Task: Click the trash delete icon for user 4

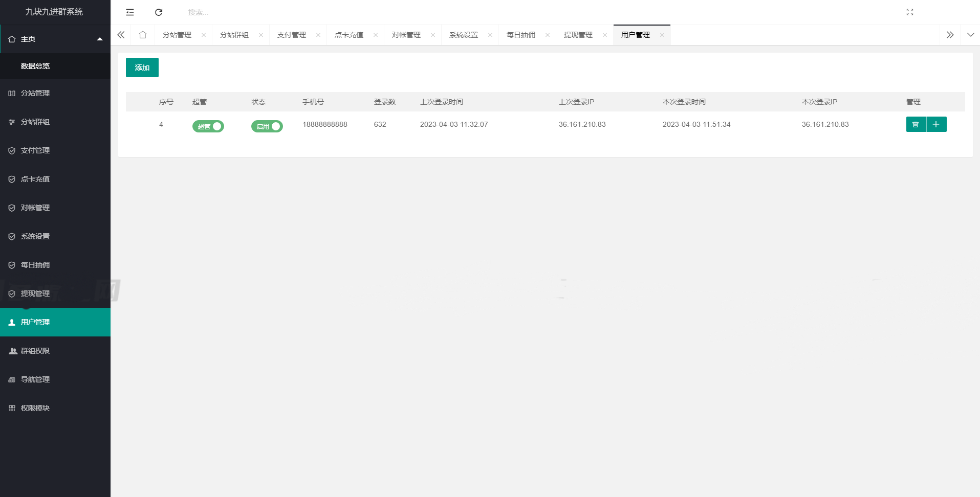Action: (x=916, y=124)
